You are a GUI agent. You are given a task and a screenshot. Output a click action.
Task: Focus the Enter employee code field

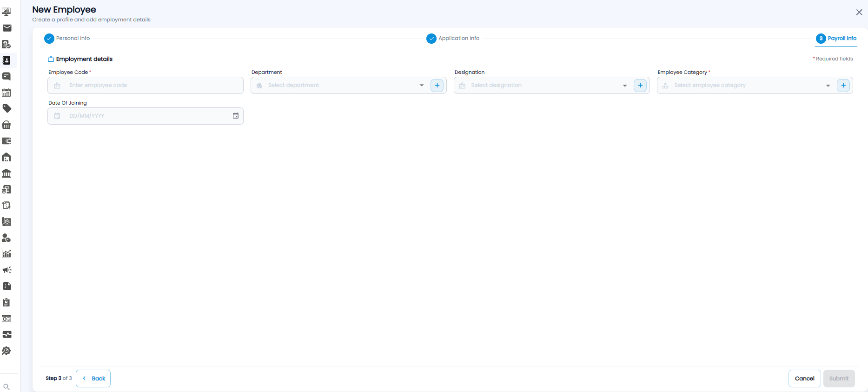146,86
